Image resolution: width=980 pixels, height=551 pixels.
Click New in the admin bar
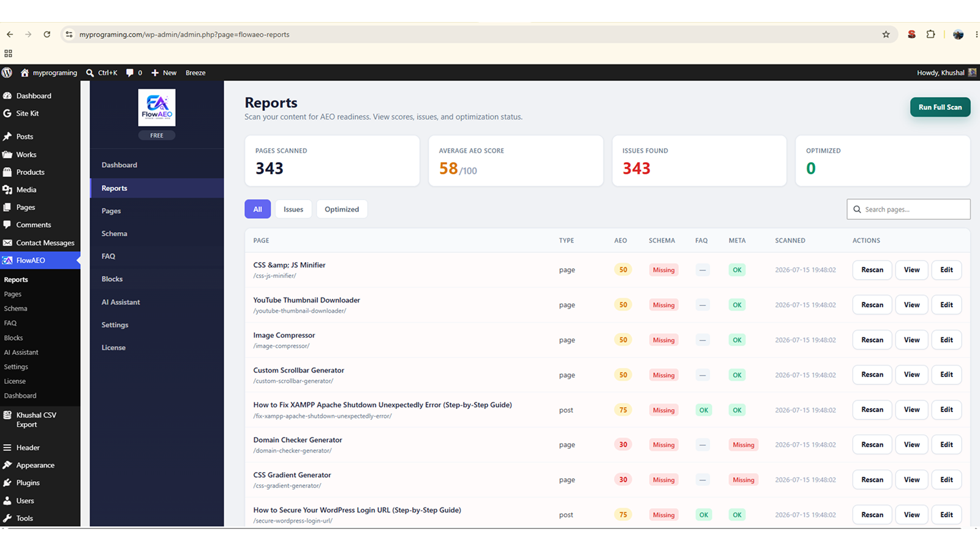click(164, 72)
